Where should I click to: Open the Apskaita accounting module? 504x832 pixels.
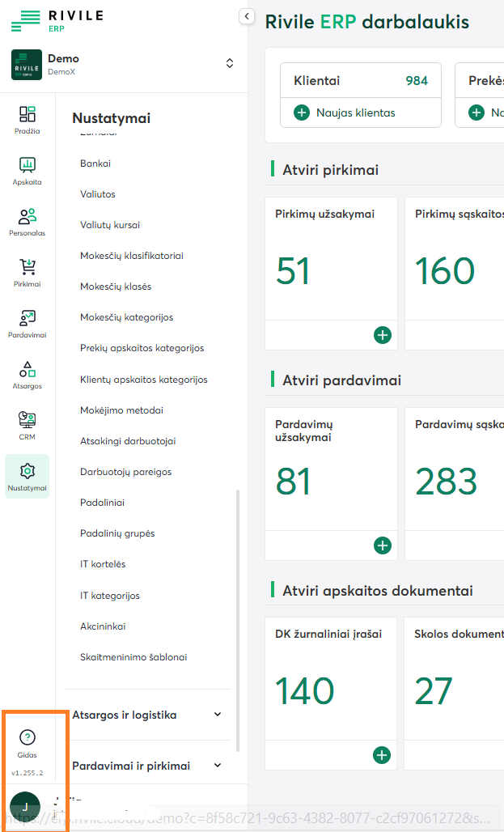click(x=28, y=169)
